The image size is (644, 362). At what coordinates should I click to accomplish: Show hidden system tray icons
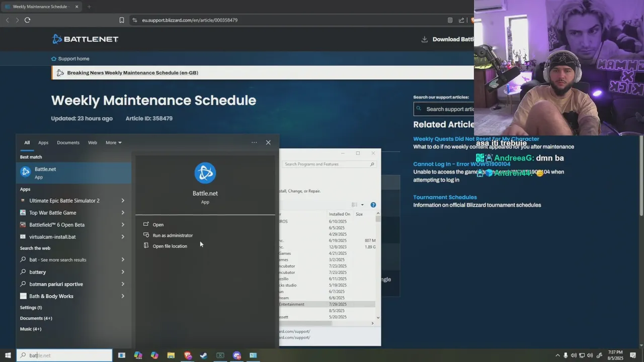pos(557,355)
